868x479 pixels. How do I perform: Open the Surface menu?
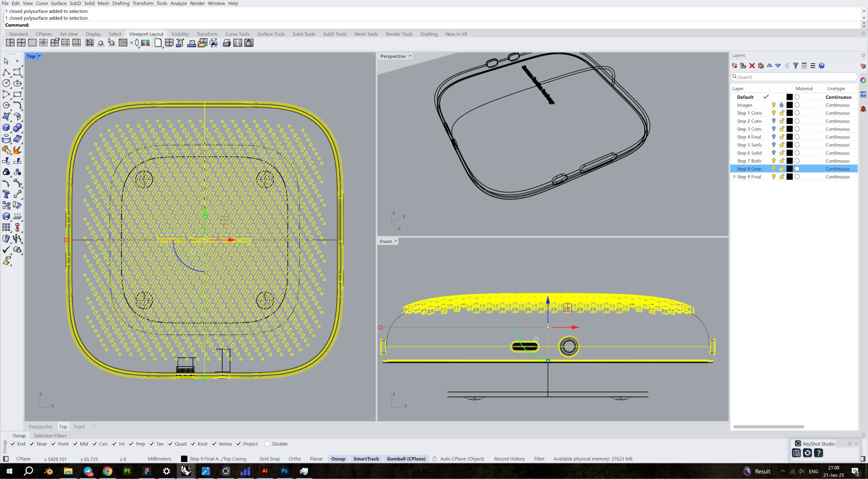pos(59,3)
